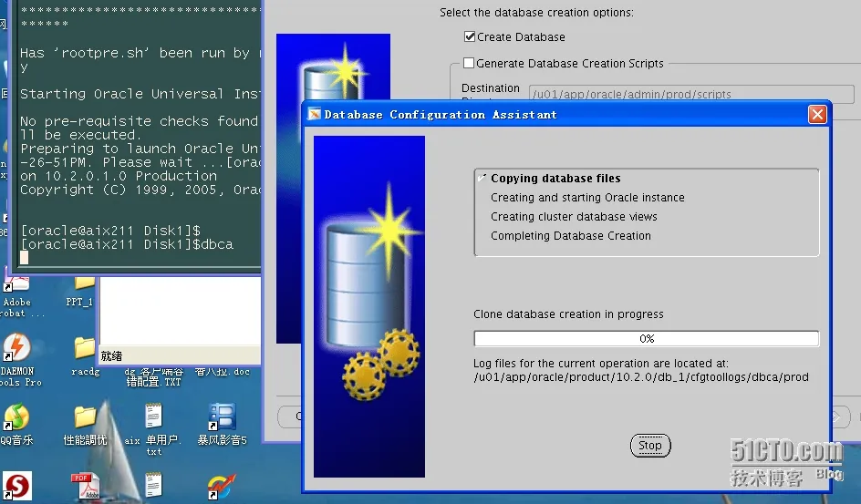Click the 就绪 status bar text
This screenshot has height=504, width=861.
click(111, 356)
